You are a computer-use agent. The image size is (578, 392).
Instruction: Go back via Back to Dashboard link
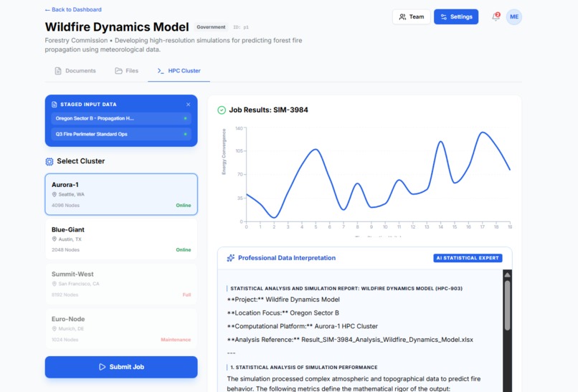click(x=73, y=9)
